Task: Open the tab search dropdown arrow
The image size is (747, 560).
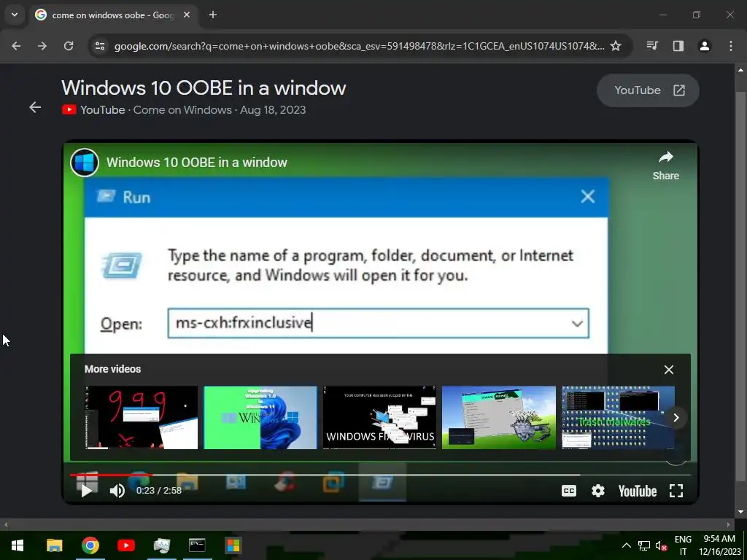Action: [15, 15]
